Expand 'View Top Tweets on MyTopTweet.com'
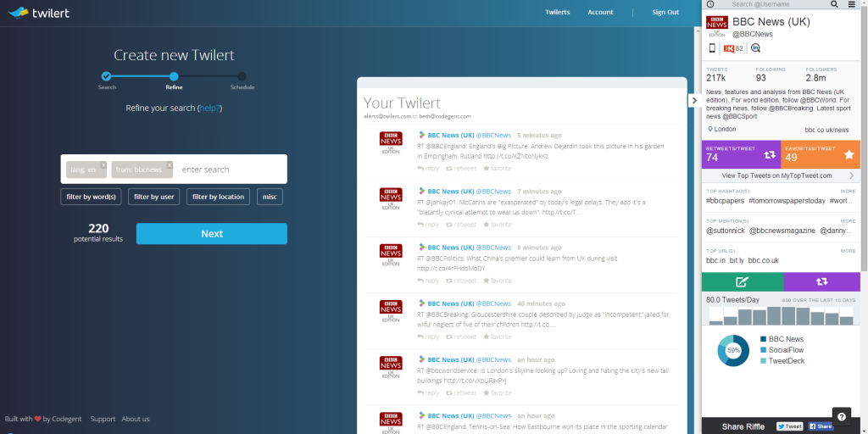The width and height of the screenshot is (868, 434). tap(781, 175)
